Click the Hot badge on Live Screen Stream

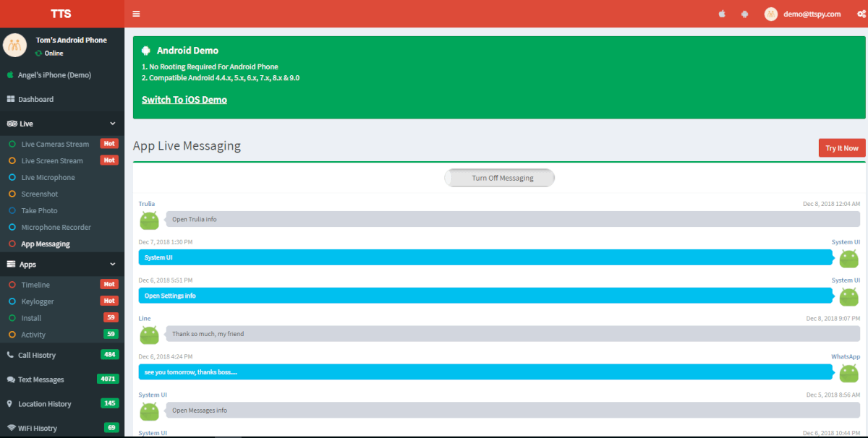(109, 160)
